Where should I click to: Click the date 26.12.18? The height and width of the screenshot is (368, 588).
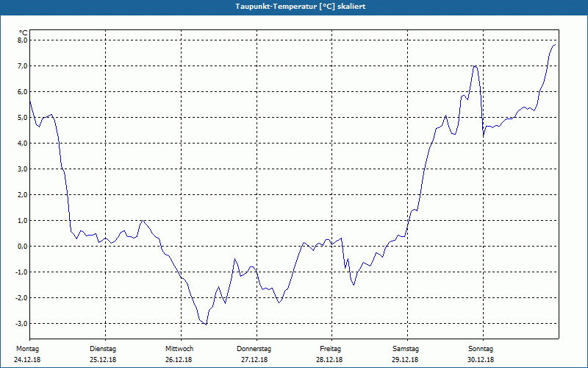[179, 360]
